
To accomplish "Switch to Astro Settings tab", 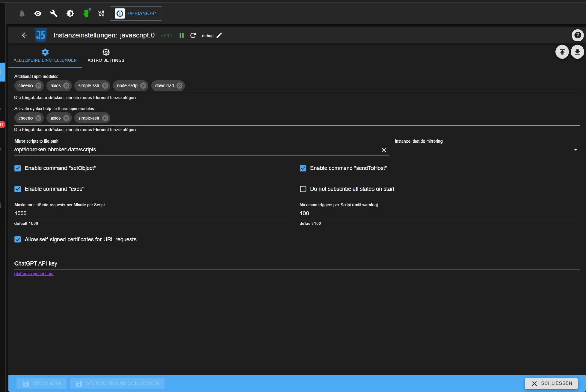I will 106,56.
